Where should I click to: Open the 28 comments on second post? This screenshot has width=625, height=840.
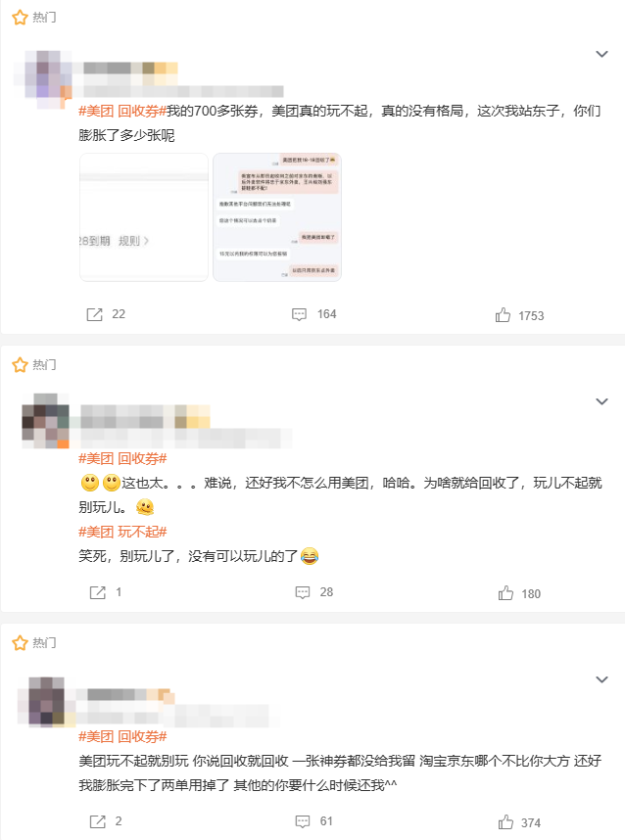[x=314, y=592]
